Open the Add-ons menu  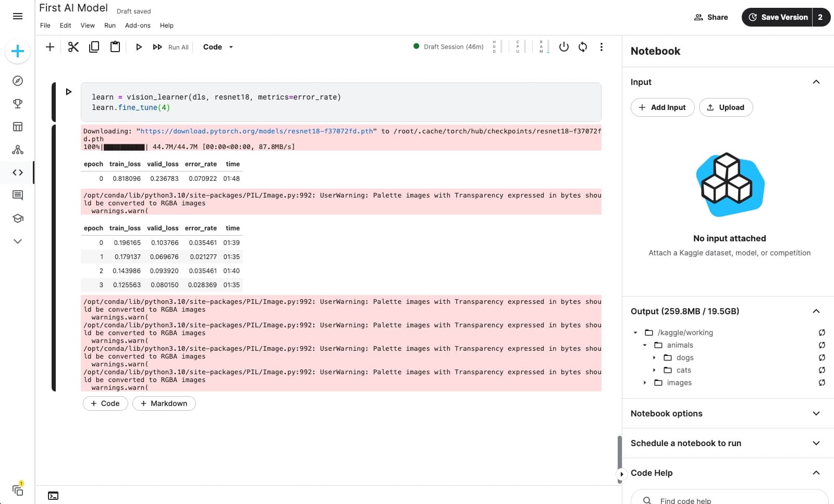pyautogui.click(x=138, y=26)
